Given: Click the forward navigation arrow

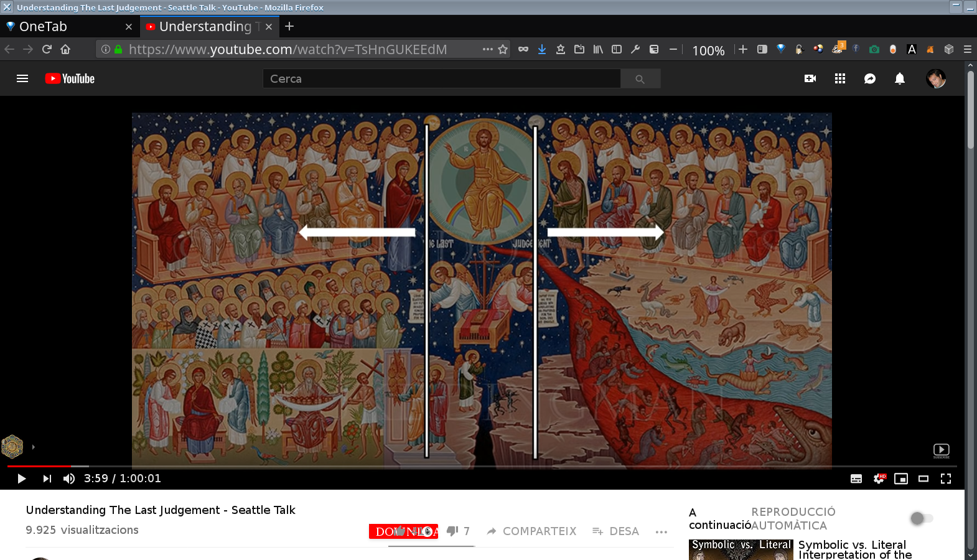Looking at the screenshot, I should (x=28, y=49).
